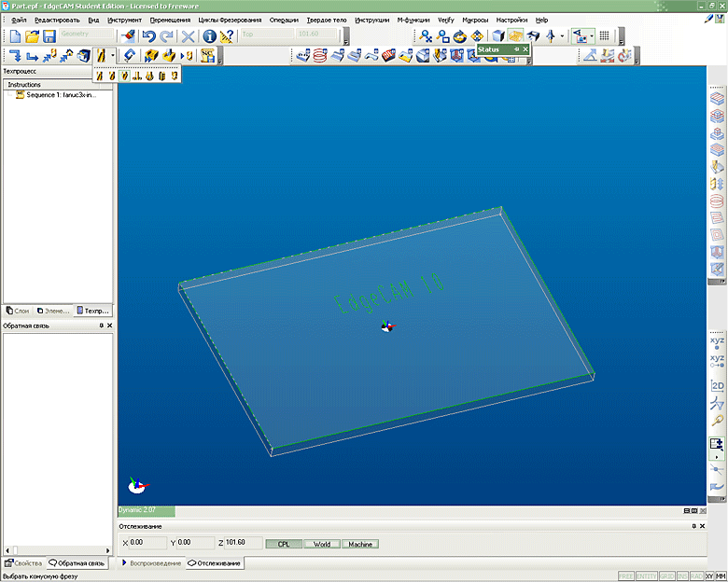The width and height of the screenshot is (728, 582).
Task: Click the pan view four-arrow icon
Action: click(477, 36)
